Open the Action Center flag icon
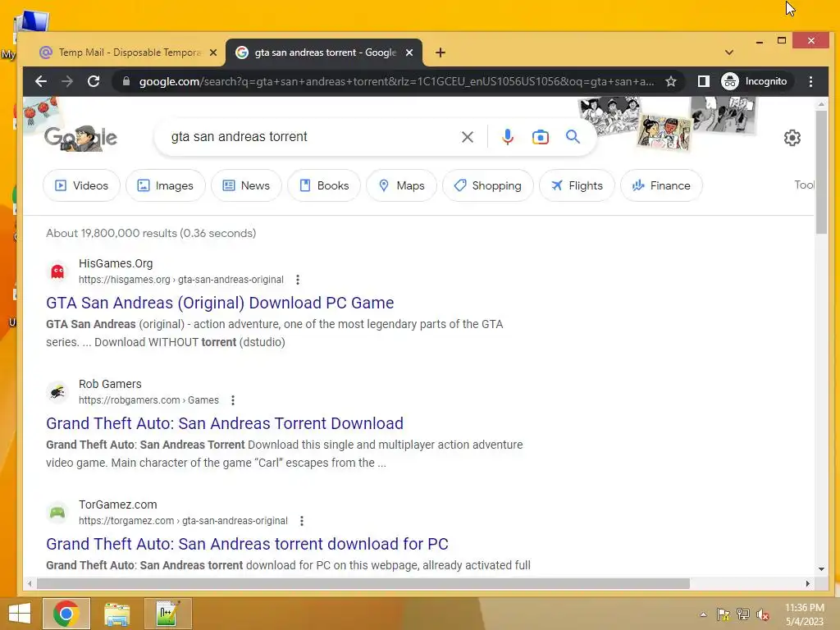This screenshot has width=840, height=630. [724, 614]
